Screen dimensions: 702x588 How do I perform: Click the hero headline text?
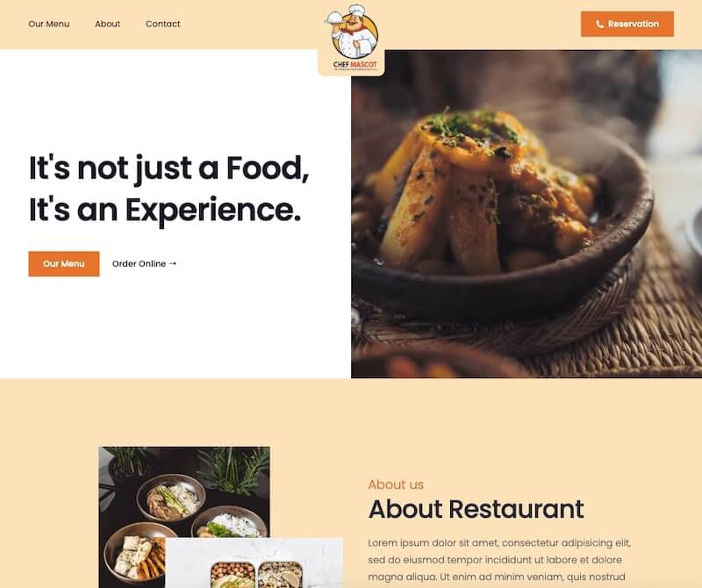[x=168, y=189]
